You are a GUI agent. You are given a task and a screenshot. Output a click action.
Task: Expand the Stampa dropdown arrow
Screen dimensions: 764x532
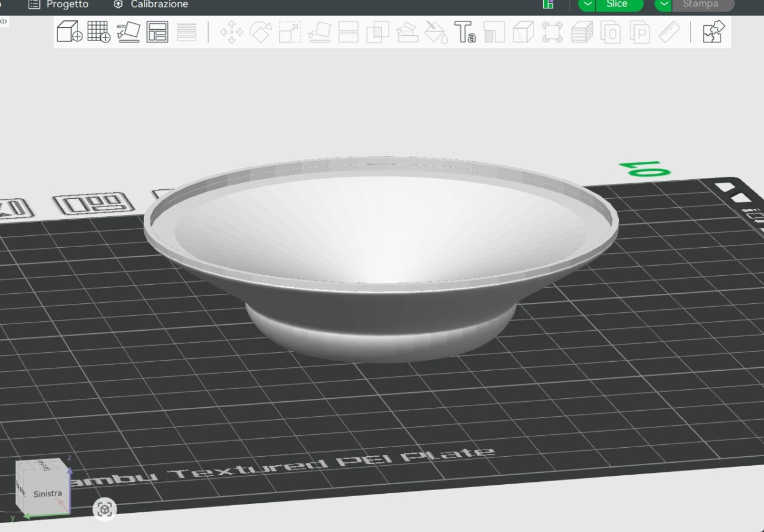point(664,4)
